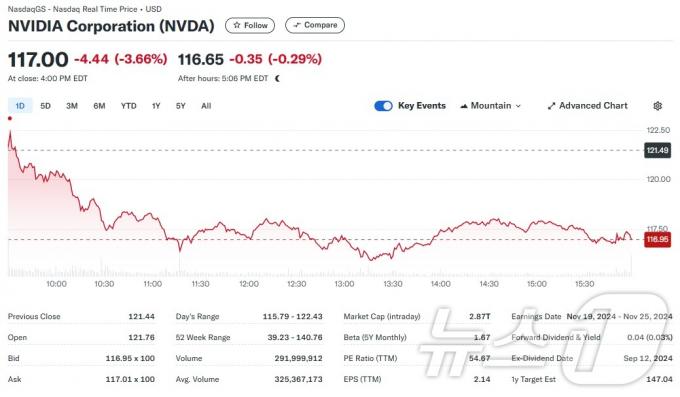680x397 pixels.
Task: Select the 1Y time range
Action: point(156,106)
